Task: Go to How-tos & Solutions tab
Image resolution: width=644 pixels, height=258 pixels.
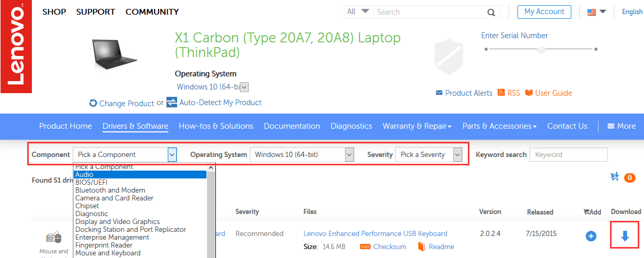Action: (216, 126)
